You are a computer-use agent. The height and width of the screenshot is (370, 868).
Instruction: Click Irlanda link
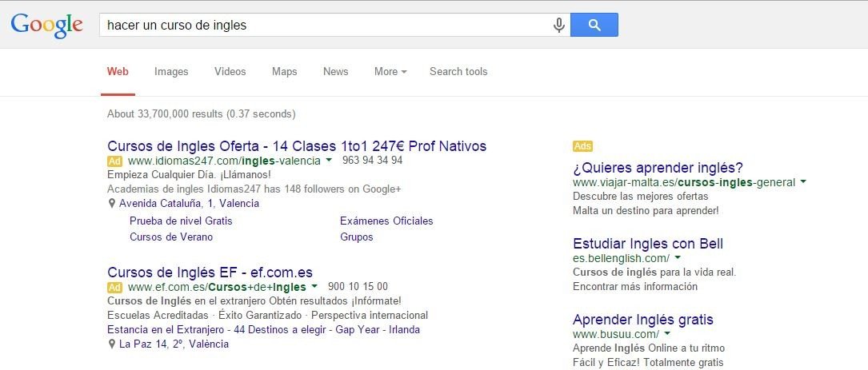click(406, 329)
